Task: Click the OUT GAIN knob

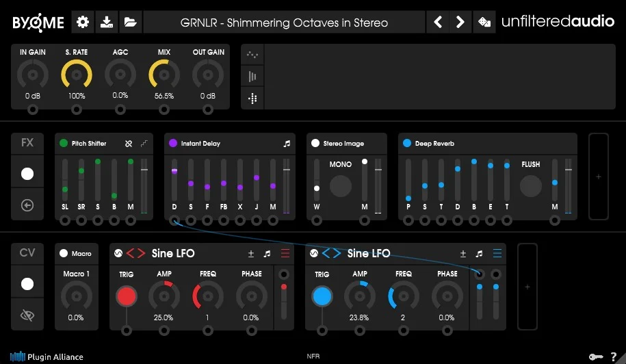Action: pyautogui.click(x=207, y=75)
